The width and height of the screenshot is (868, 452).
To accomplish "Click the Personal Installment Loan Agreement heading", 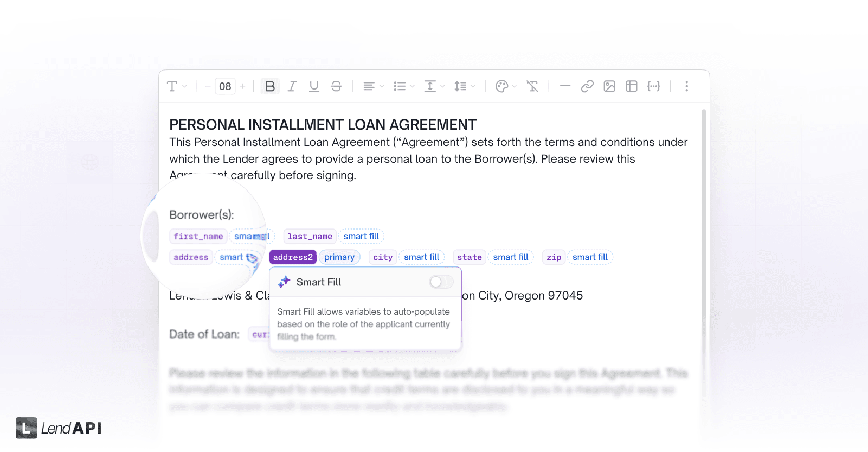I will pyautogui.click(x=323, y=125).
